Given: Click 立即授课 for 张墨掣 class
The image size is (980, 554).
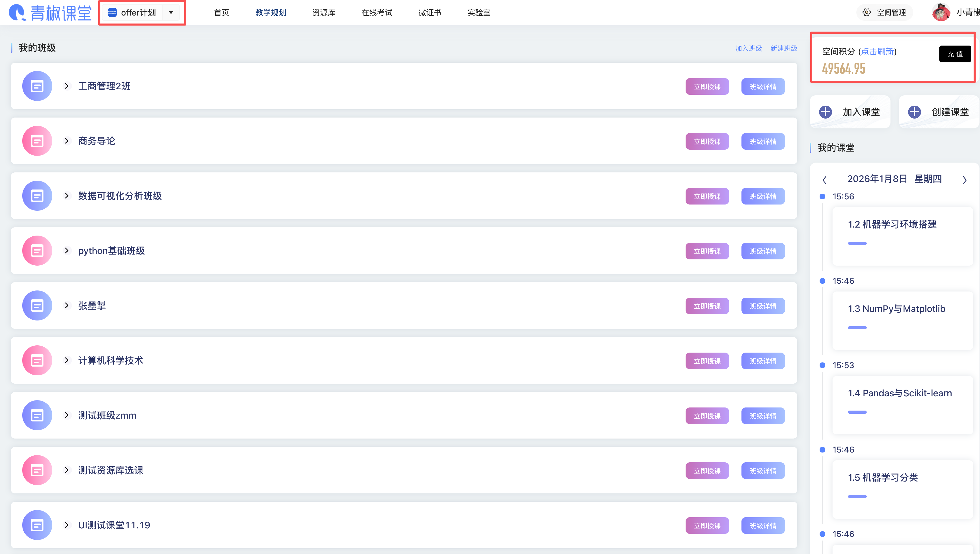Looking at the screenshot, I should coord(707,306).
